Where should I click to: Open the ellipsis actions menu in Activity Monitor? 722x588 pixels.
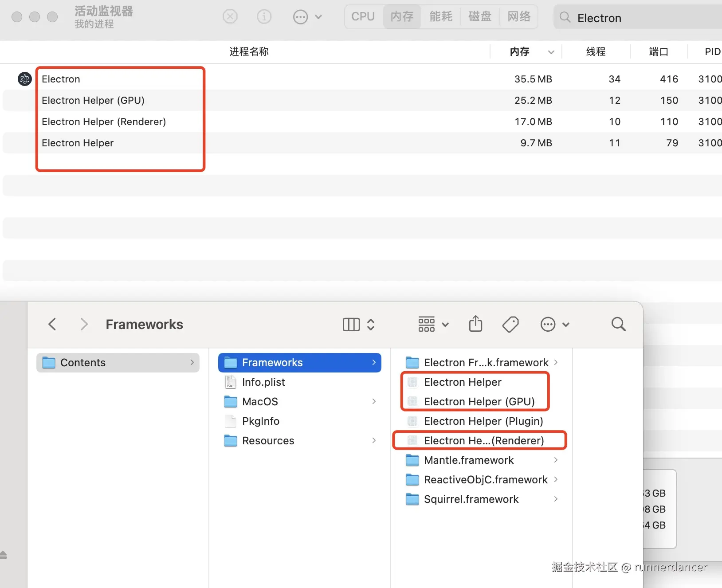(x=307, y=17)
